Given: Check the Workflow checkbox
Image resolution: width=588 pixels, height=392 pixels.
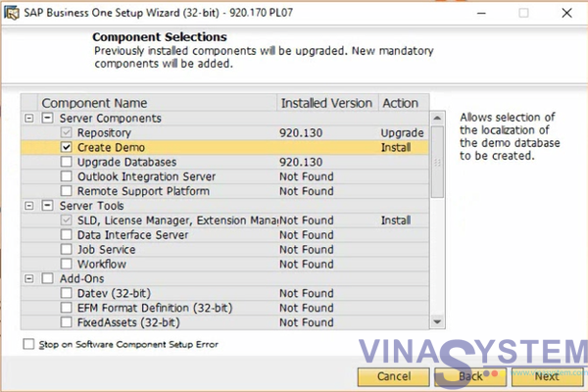Looking at the screenshot, I should pos(66,264).
